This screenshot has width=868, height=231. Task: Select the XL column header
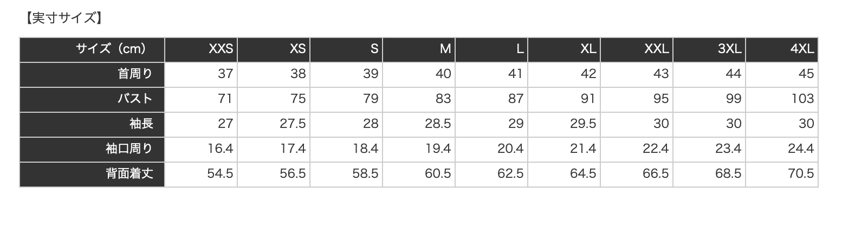point(588,49)
